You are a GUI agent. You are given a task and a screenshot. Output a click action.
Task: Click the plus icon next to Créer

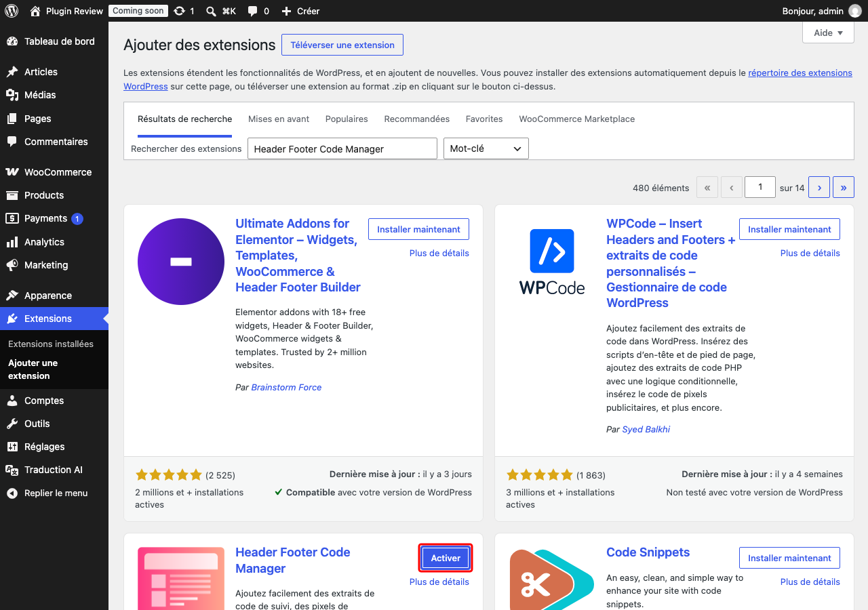(x=286, y=11)
